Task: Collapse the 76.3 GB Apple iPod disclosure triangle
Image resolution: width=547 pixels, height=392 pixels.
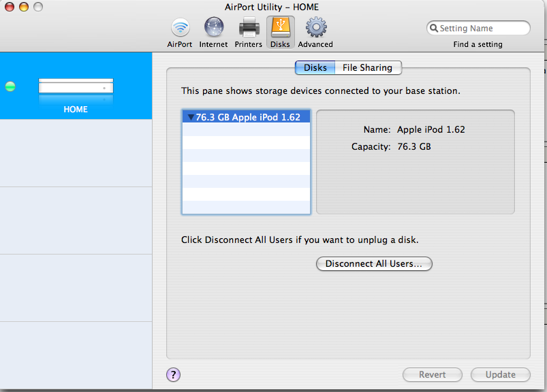Action: pos(191,117)
